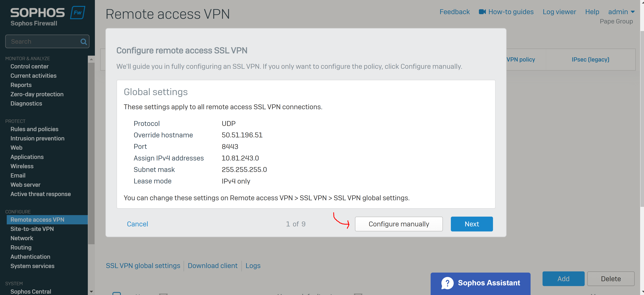Screen dimensions: 644x295
Task: Click the How-to guides video camera icon
Action: coord(482,12)
